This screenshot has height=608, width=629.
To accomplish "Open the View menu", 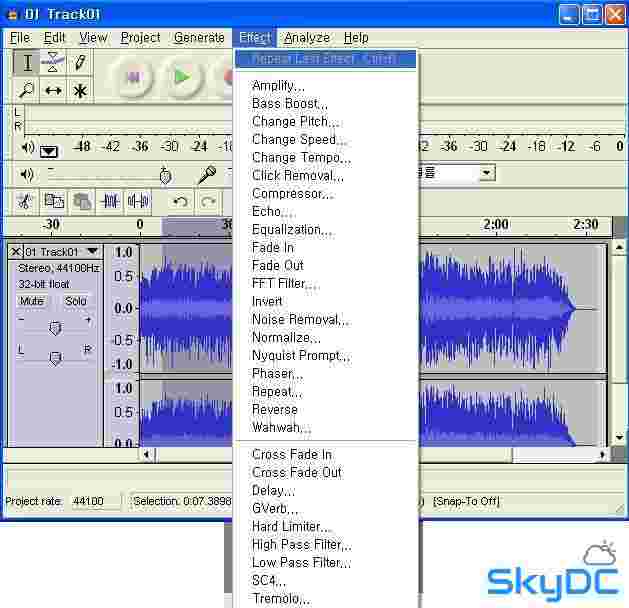I will pyautogui.click(x=93, y=38).
